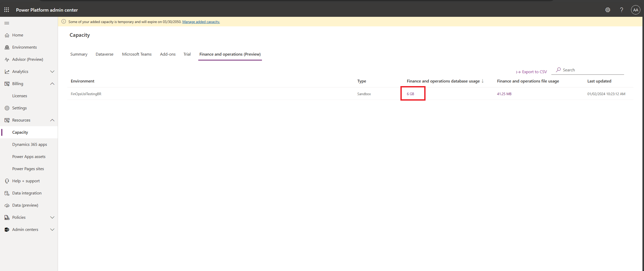The image size is (644, 271).
Task: Open the AA account avatar
Action: coord(635,10)
